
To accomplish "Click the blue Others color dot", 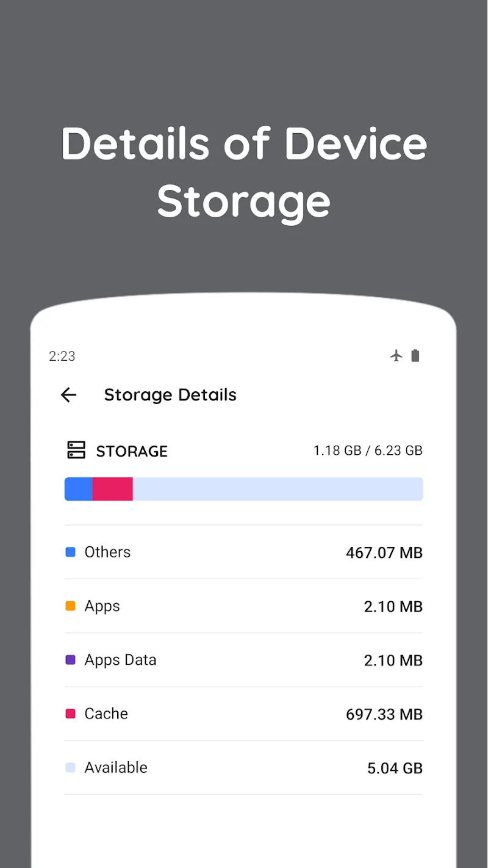I will coord(70,552).
